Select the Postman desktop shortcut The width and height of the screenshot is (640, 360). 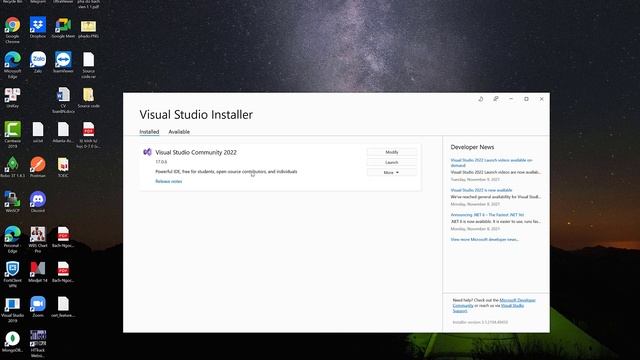pos(38,167)
